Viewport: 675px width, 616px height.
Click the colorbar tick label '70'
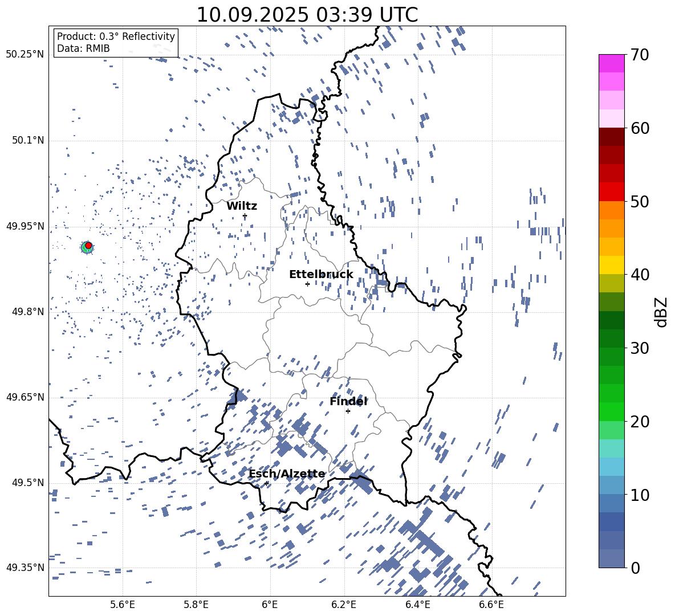tap(640, 55)
